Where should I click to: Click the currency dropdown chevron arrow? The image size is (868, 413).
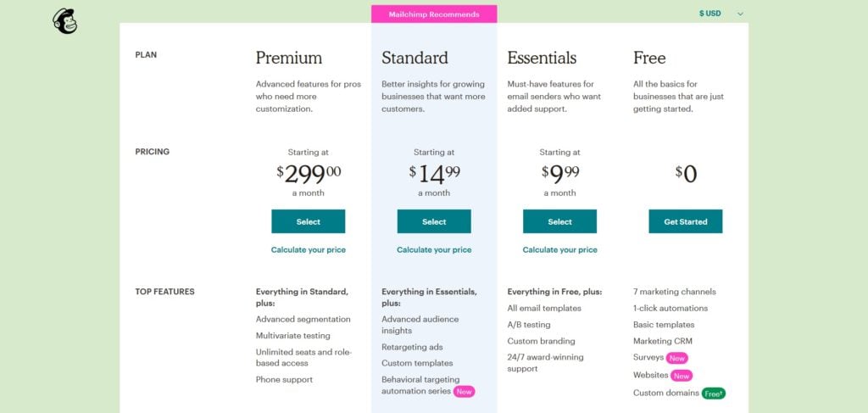[740, 14]
